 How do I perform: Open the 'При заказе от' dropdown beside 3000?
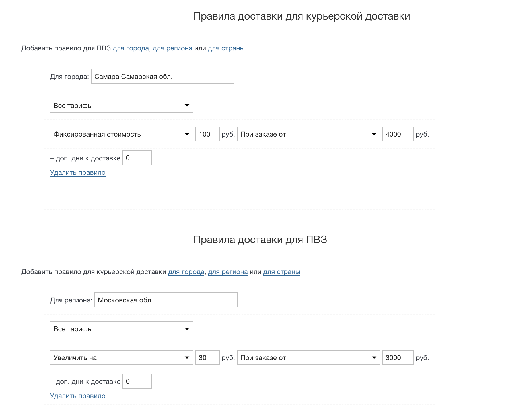308,358
